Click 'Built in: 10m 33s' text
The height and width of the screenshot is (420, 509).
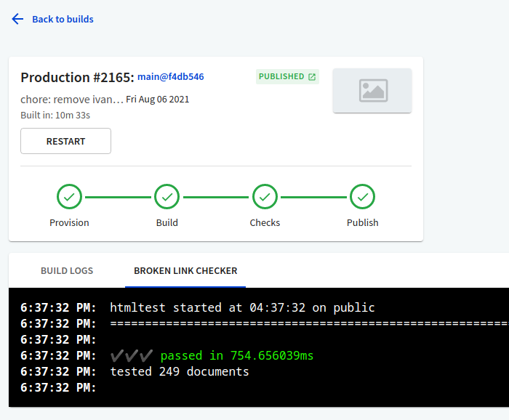pos(55,116)
